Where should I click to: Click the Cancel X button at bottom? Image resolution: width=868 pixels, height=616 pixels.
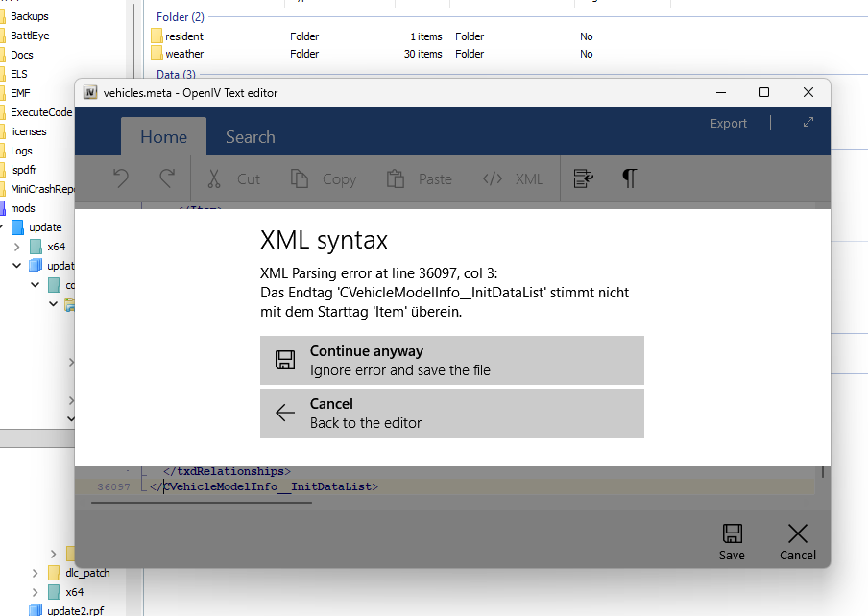[x=798, y=542]
